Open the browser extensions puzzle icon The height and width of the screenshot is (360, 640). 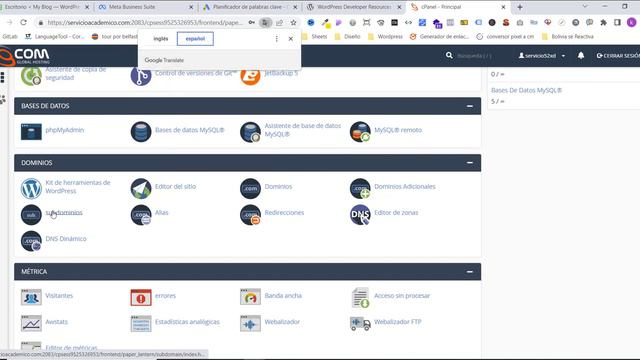tap(603, 22)
